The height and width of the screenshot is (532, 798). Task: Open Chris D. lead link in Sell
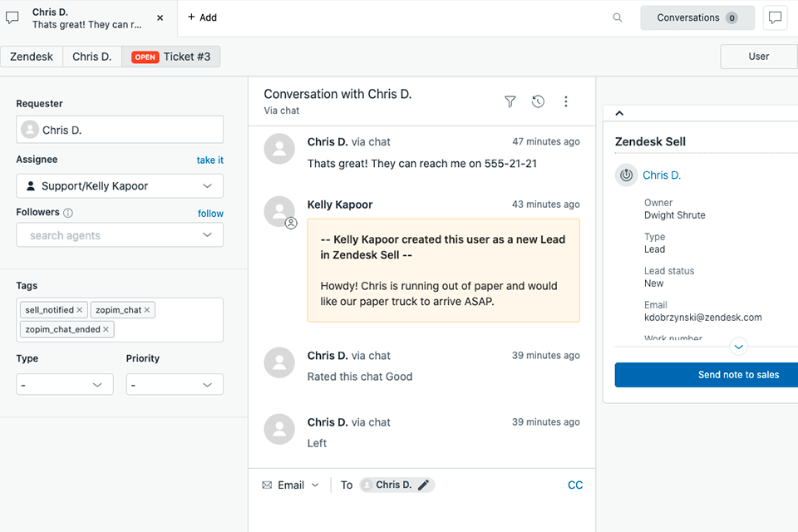tap(662, 175)
